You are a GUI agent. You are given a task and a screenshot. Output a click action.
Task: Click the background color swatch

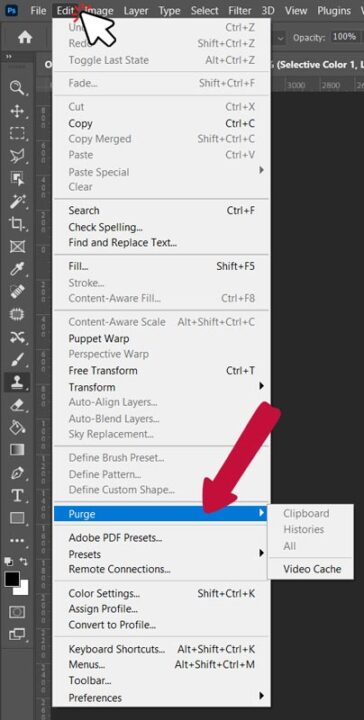tap(23, 590)
